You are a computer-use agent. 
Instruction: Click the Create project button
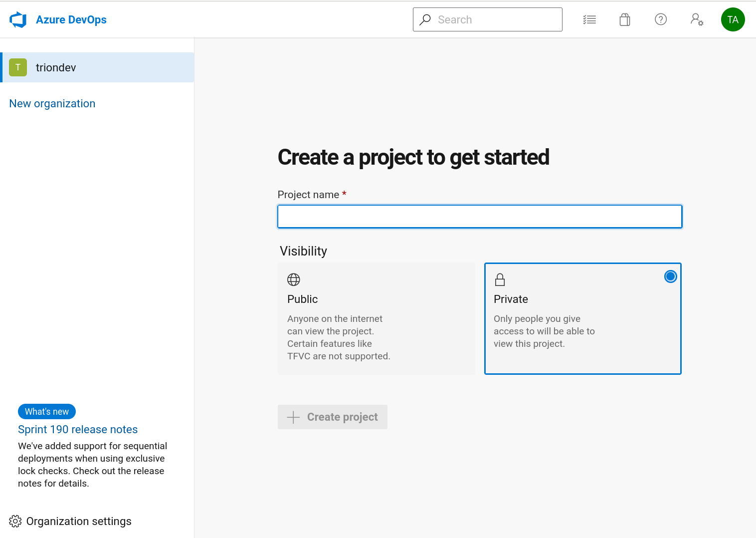(333, 417)
